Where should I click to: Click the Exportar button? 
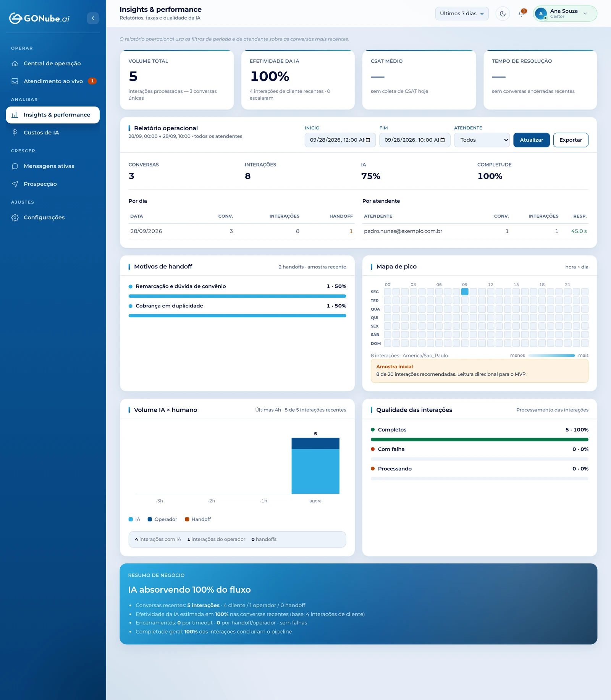point(571,140)
